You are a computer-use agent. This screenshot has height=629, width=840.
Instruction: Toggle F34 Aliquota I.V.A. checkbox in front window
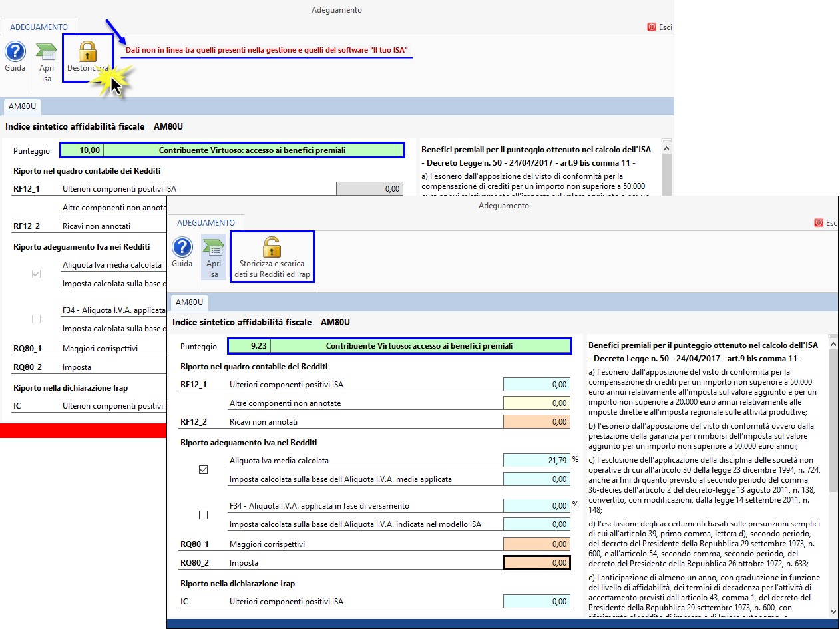point(204,515)
